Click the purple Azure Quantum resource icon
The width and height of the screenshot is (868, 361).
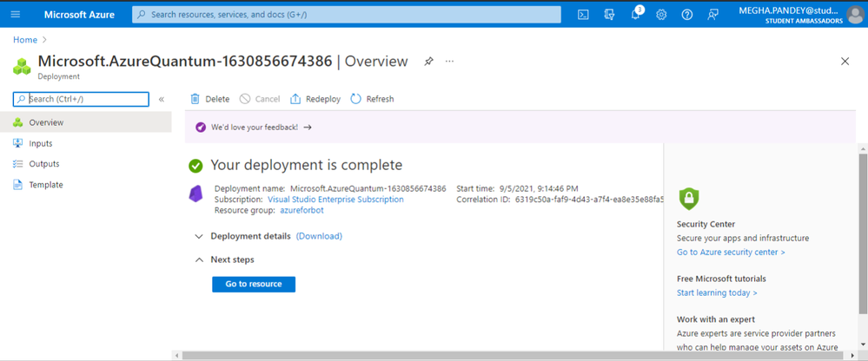tap(195, 194)
